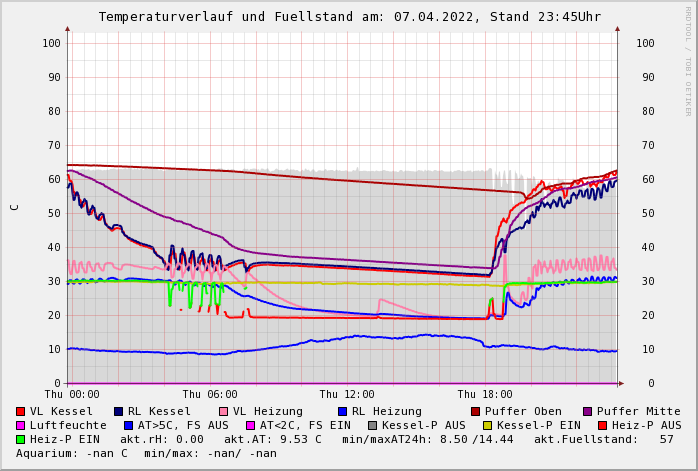
Task: Click the Thu 00:00 time axis label
Action: coord(72,395)
